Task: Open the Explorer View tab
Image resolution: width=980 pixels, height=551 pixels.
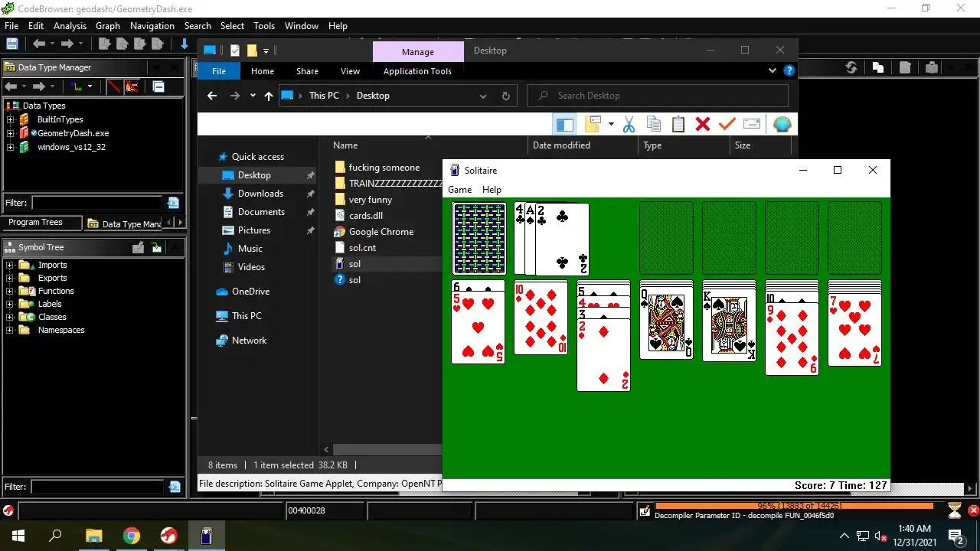Action: (x=350, y=71)
